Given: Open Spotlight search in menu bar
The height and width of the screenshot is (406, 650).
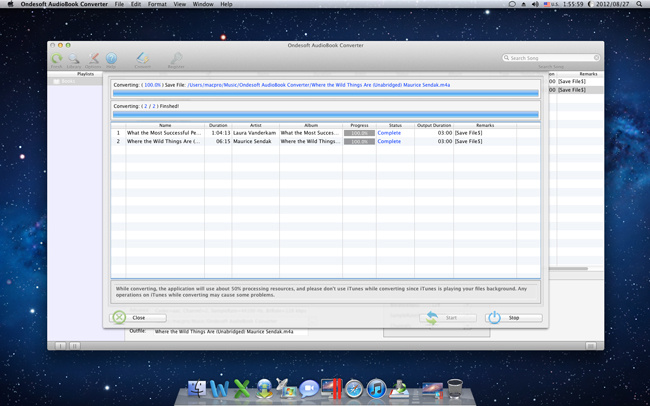Looking at the screenshot, I should [x=639, y=4].
